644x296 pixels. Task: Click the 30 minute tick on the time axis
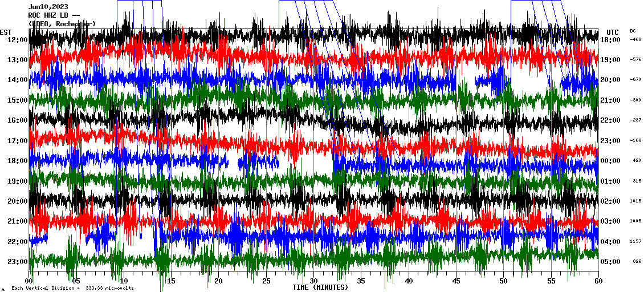tap(313, 281)
